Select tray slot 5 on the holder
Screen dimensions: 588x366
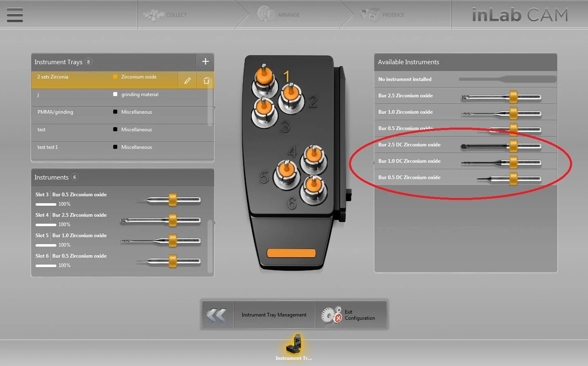point(287,175)
